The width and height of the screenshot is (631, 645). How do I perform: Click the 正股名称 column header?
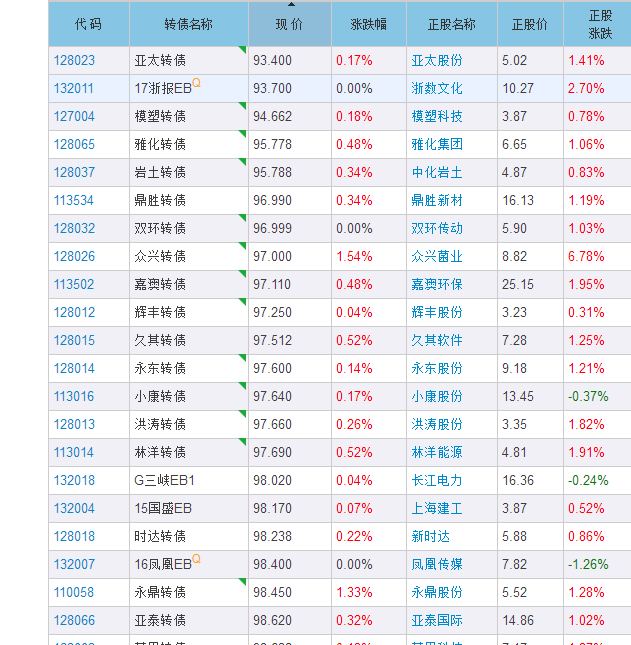click(x=452, y=24)
